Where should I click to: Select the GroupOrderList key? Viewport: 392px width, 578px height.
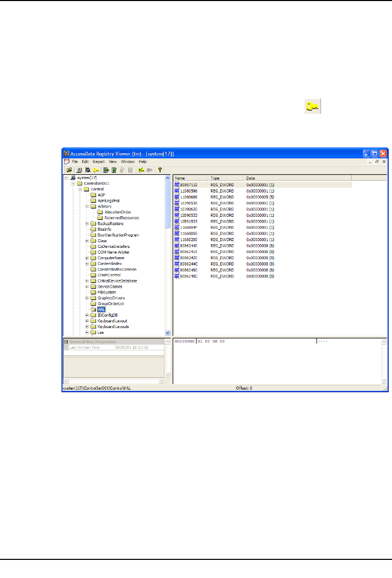[x=111, y=304]
